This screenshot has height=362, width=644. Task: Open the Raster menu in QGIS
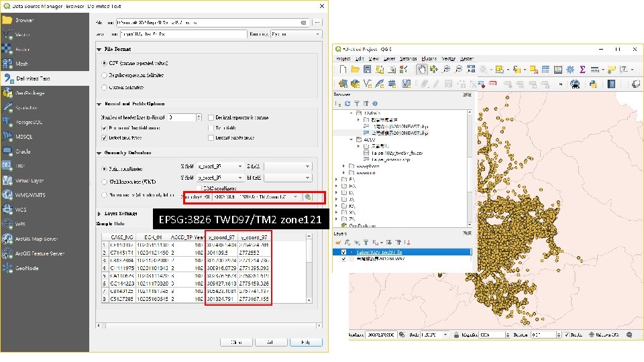click(467, 59)
